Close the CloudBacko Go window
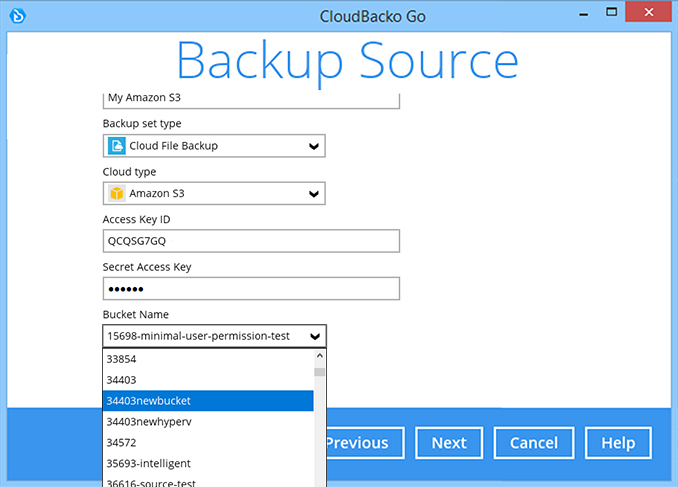The height and width of the screenshot is (487, 678). [x=649, y=12]
